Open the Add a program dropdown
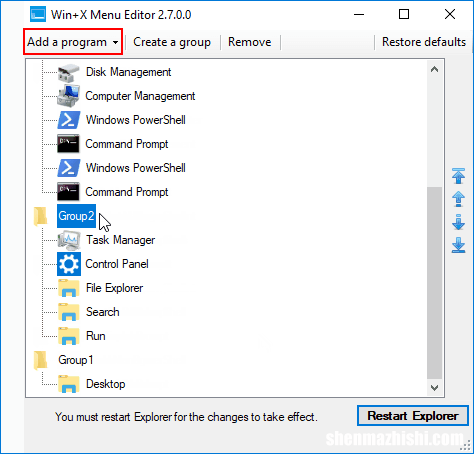Image resolution: width=474 pixels, height=454 pixels. point(73,42)
